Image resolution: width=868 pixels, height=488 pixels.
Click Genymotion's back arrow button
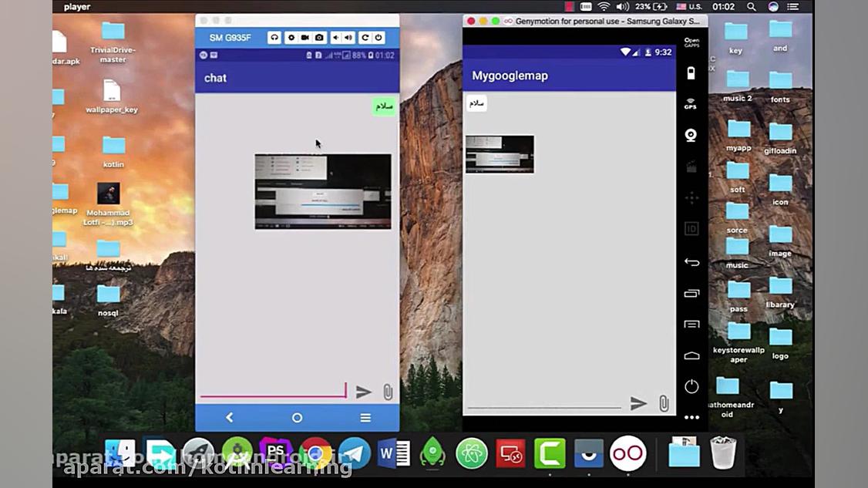tap(691, 262)
